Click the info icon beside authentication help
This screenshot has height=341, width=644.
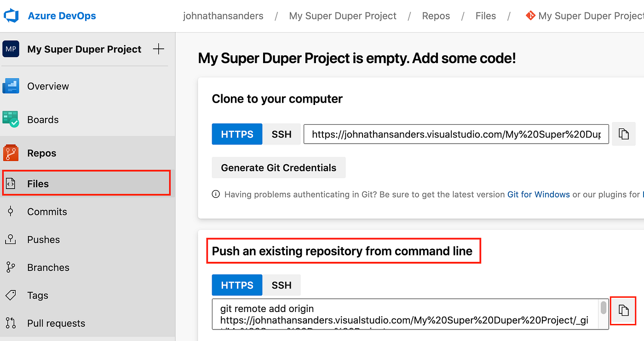(216, 194)
